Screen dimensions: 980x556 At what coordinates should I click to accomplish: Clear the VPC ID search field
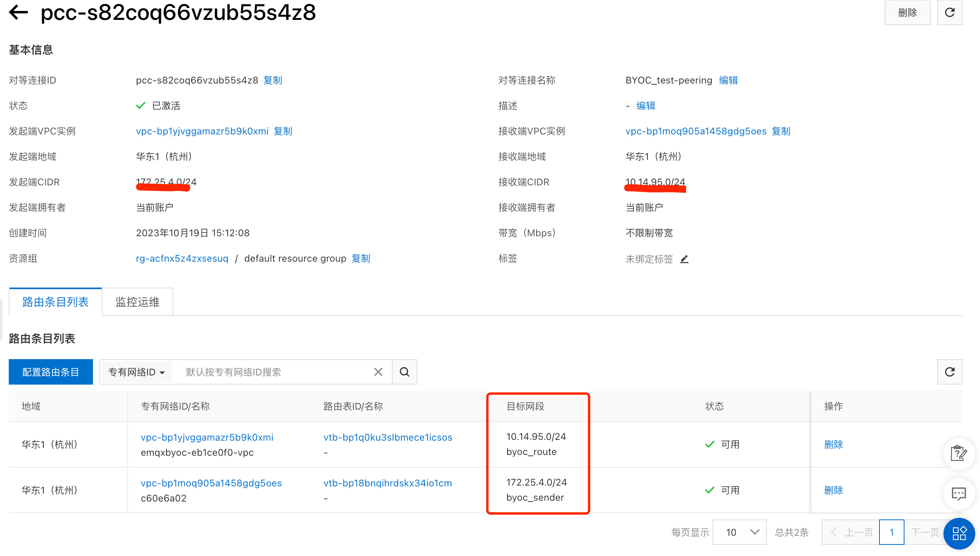pyautogui.click(x=378, y=372)
